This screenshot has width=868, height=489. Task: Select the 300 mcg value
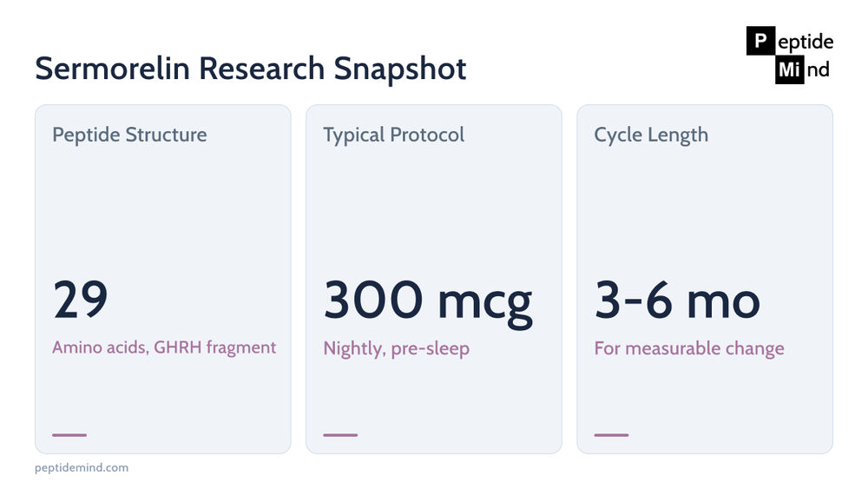428,301
